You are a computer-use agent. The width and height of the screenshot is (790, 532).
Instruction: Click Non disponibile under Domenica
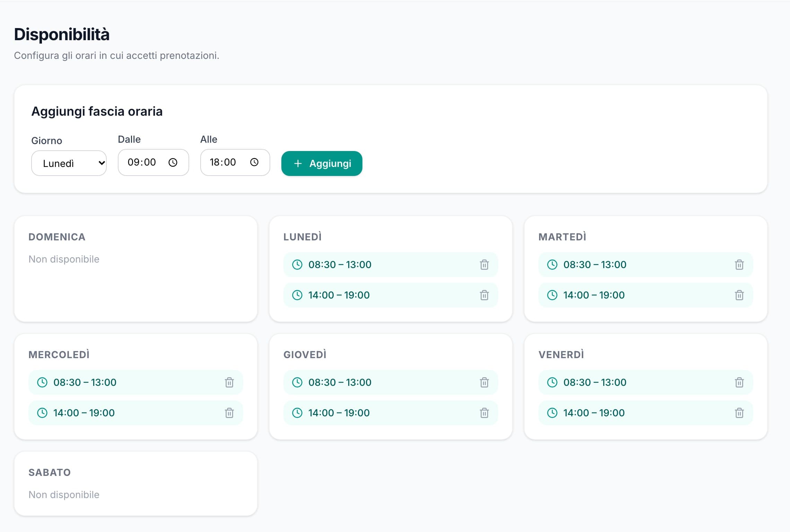pos(64,259)
